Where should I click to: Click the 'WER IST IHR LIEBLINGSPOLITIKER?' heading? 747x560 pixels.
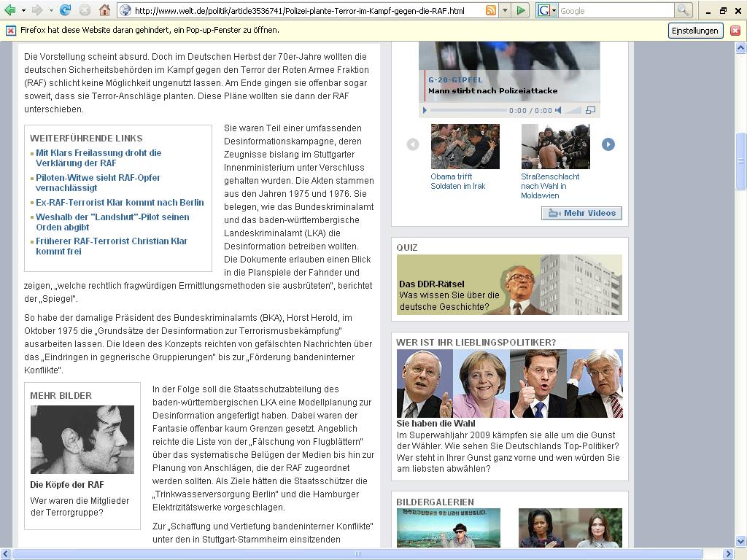click(x=476, y=343)
